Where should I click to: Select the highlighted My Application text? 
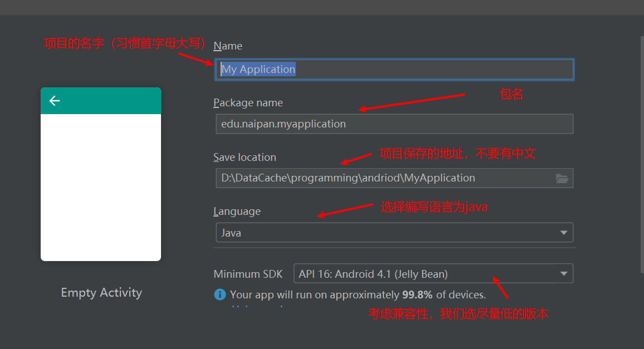[258, 69]
